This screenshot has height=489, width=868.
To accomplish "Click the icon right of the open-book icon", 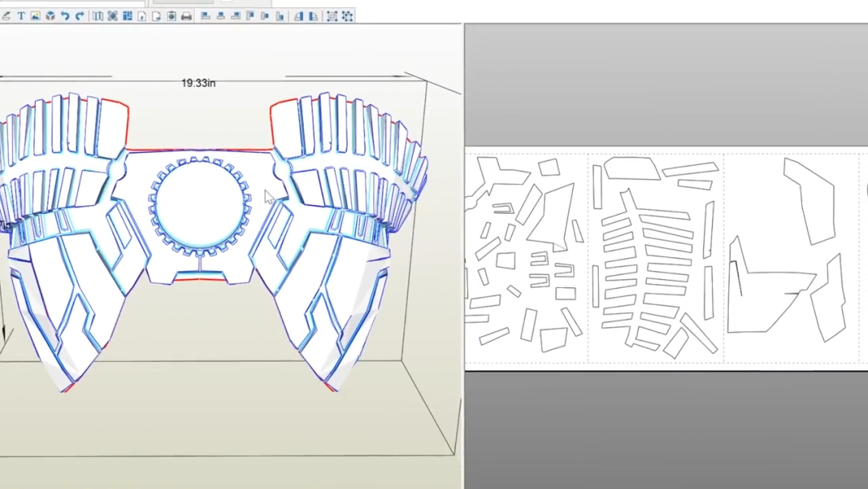I will tap(113, 16).
